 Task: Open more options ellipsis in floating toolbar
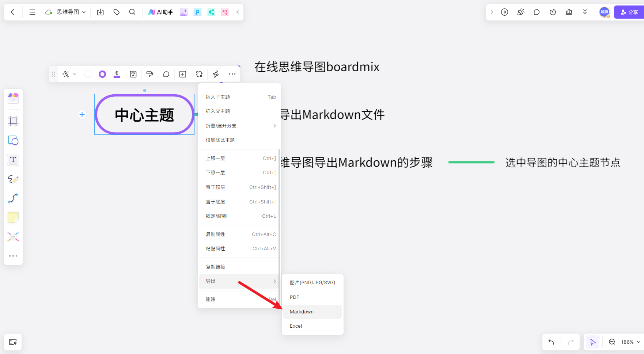(x=232, y=74)
